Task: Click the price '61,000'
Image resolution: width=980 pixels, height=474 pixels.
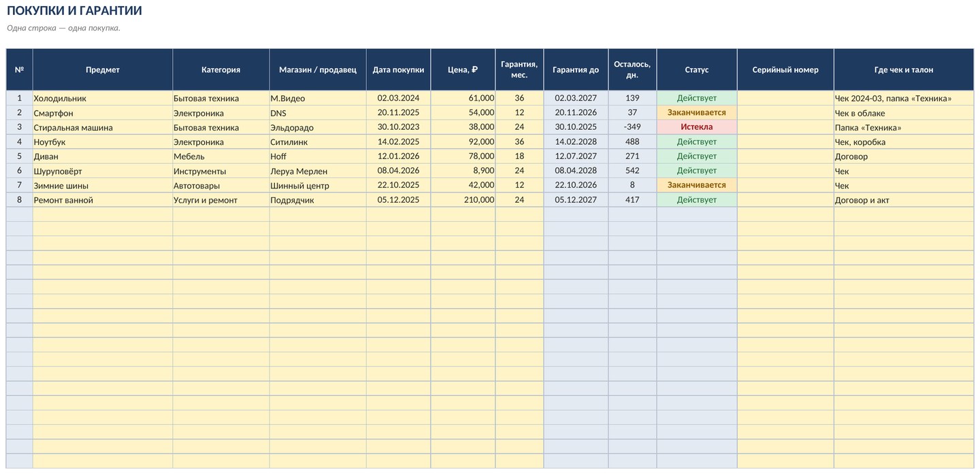Action: [x=463, y=98]
